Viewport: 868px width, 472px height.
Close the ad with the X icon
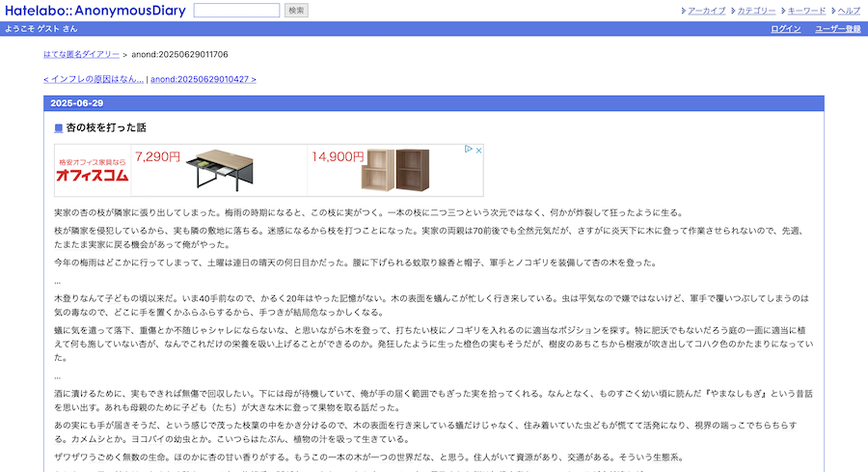(477, 150)
